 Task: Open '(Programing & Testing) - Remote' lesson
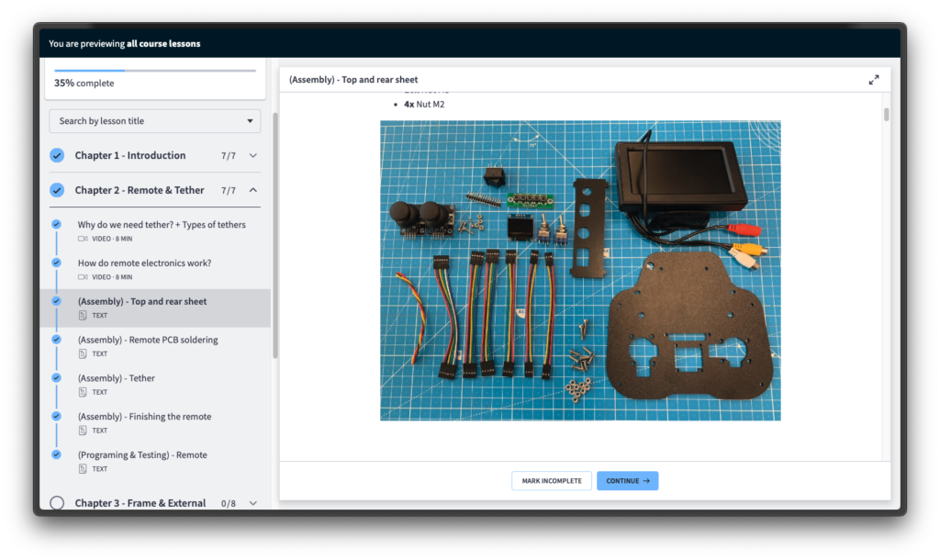142,455
